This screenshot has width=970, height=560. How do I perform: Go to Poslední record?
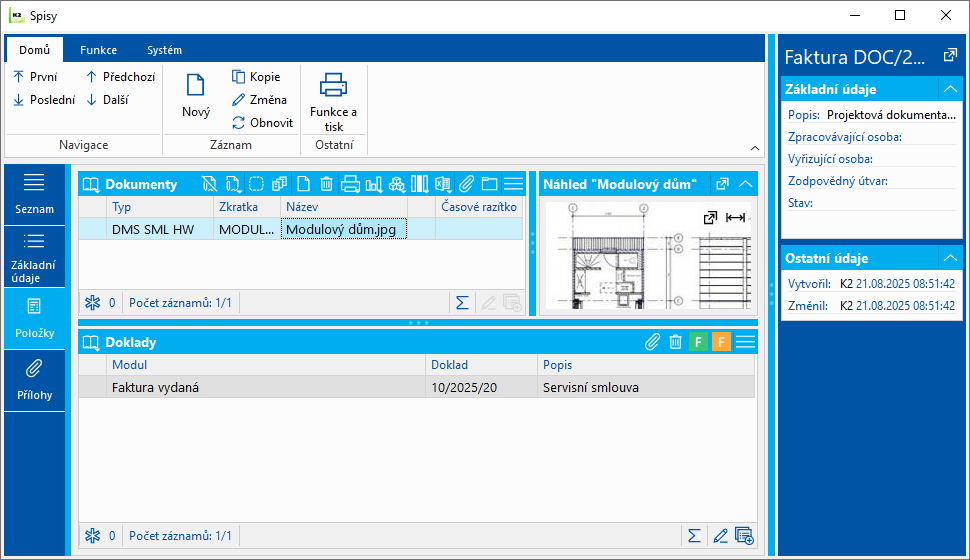[x=45, y=100]
